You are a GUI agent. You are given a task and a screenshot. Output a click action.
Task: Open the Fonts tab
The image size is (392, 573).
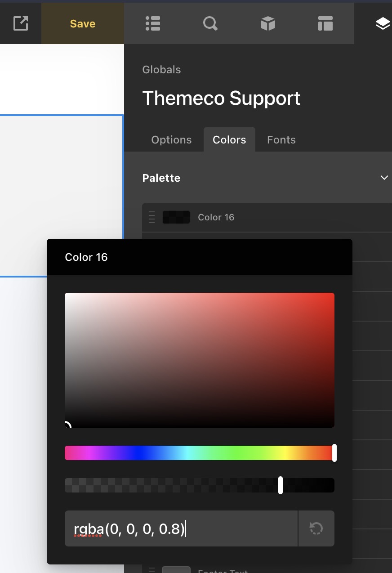point(281,140)
